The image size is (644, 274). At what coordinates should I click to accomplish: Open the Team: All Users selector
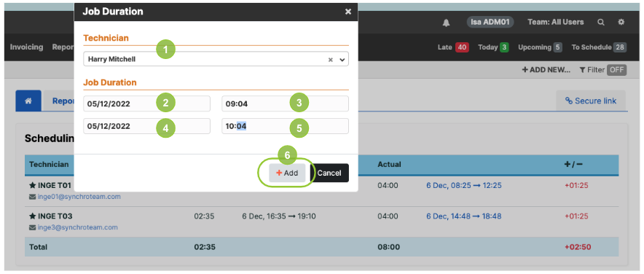(555, 22)
